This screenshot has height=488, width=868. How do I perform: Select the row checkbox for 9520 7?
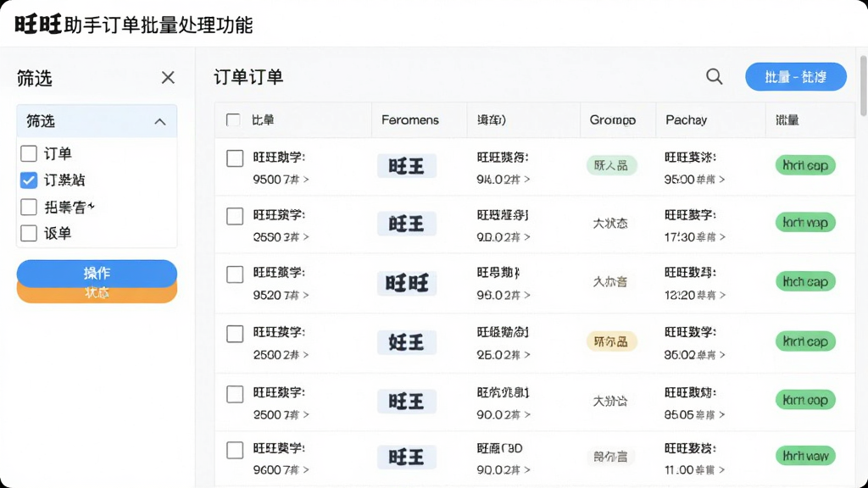[235, 274]
